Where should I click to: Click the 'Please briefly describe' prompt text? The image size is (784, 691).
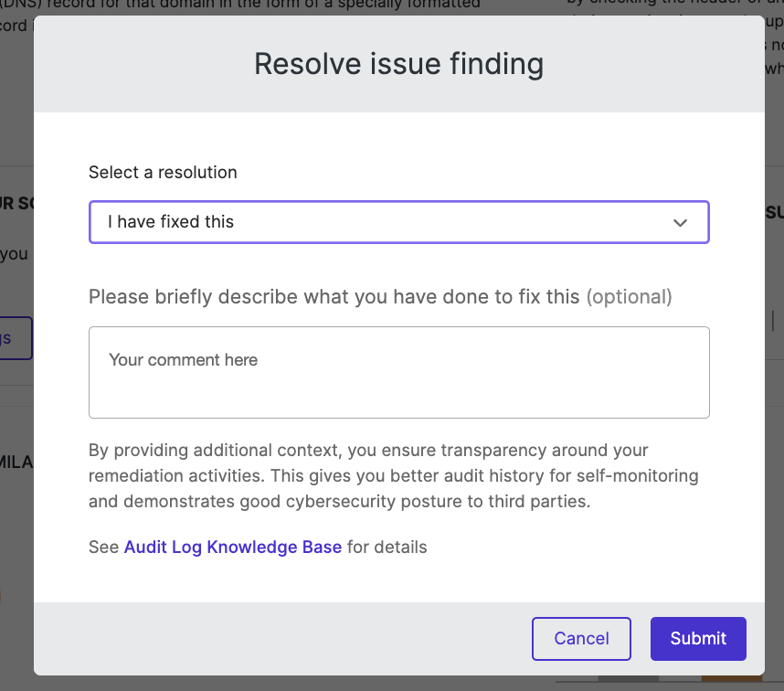[380, 297]
